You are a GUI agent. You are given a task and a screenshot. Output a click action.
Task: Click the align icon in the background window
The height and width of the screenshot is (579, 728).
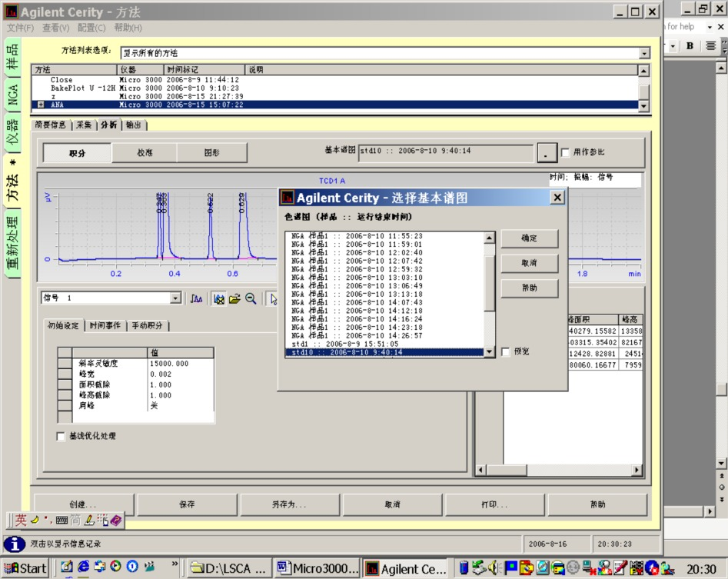[710, 45]
